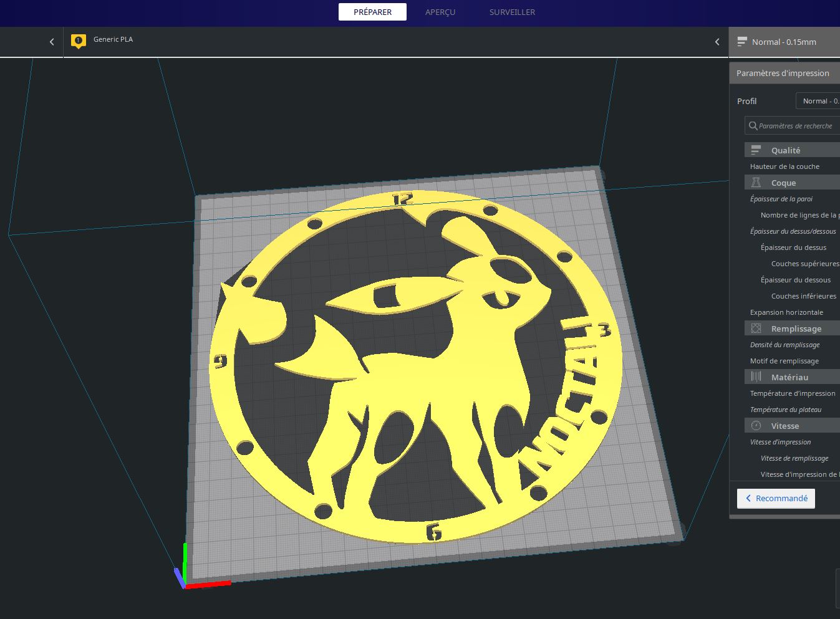Viewport: 840px width, 619px height.
Task: Select the Densité du remplissage setting
Action: 784,344
